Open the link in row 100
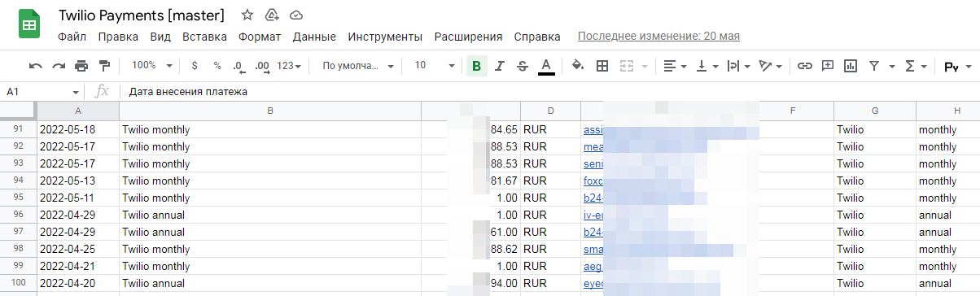Image resolution: width=980 pixels, height=296 pixels. pyautogui.click(x=594, y=284)
